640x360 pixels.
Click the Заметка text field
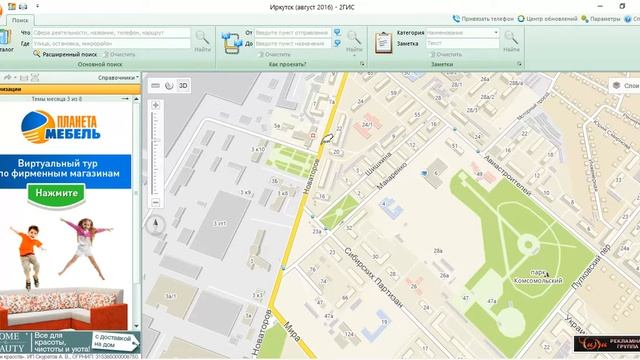pos(462,43)
